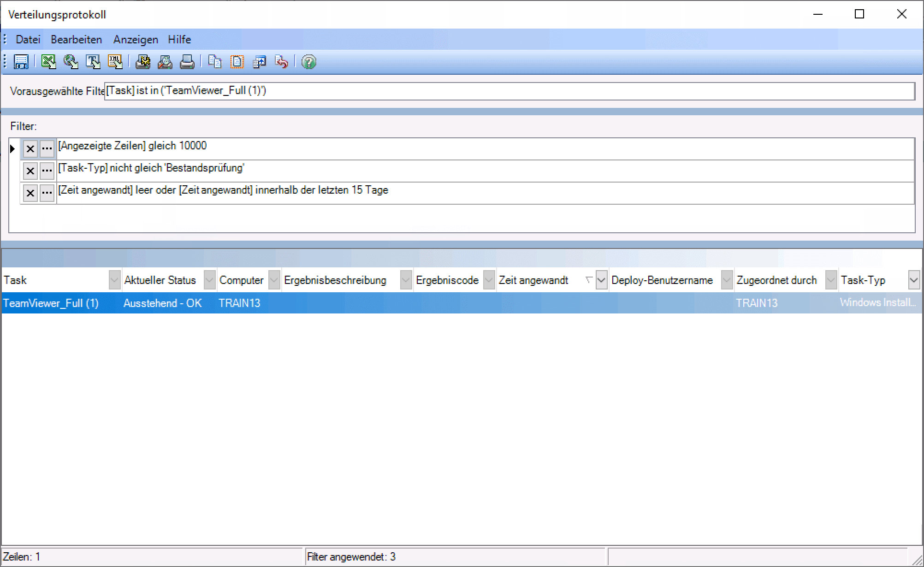Click the printer icon
The width and height of the screenshot is (924, 567).
187,62
